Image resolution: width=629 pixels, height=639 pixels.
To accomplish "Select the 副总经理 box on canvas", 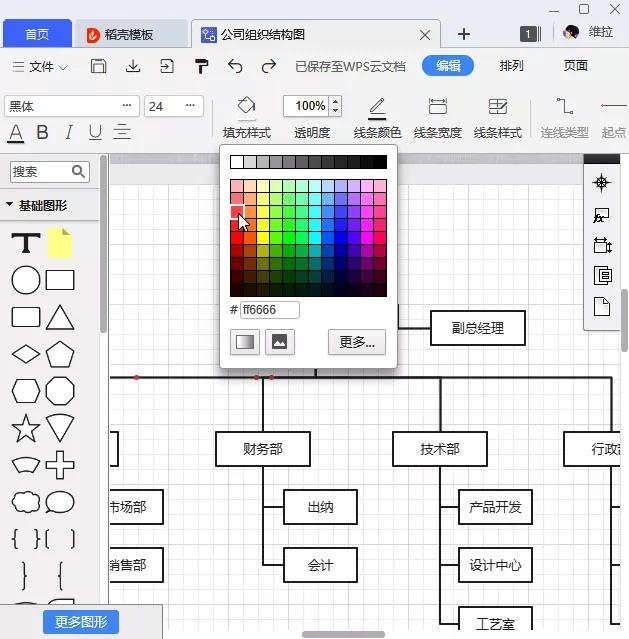I will [478, 328].
